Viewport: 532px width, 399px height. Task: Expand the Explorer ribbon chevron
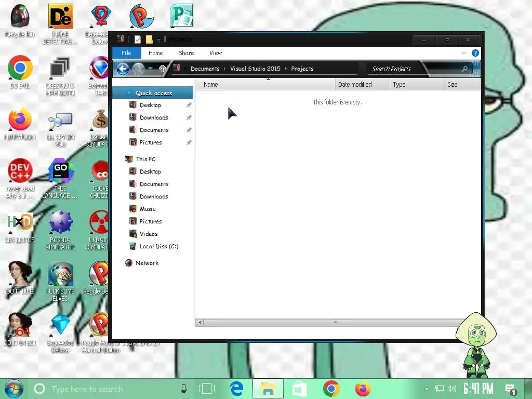coord(464,53)
